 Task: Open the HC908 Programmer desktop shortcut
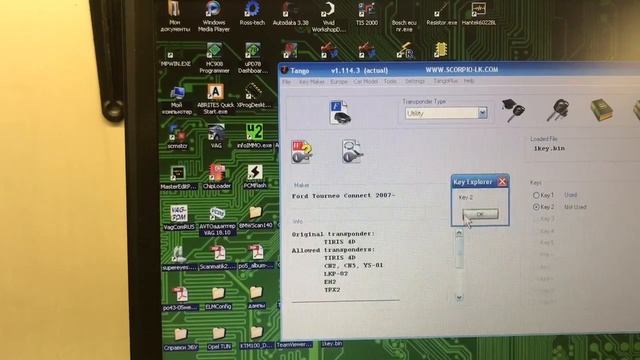coord(214,58)
